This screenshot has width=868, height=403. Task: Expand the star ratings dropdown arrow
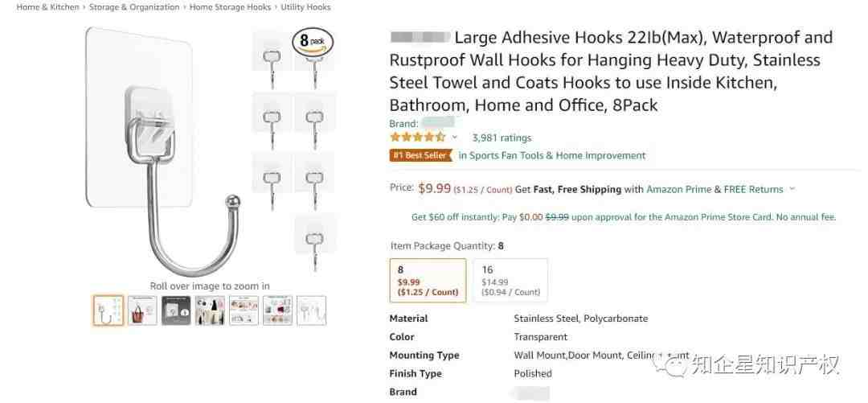pos(455,138)
